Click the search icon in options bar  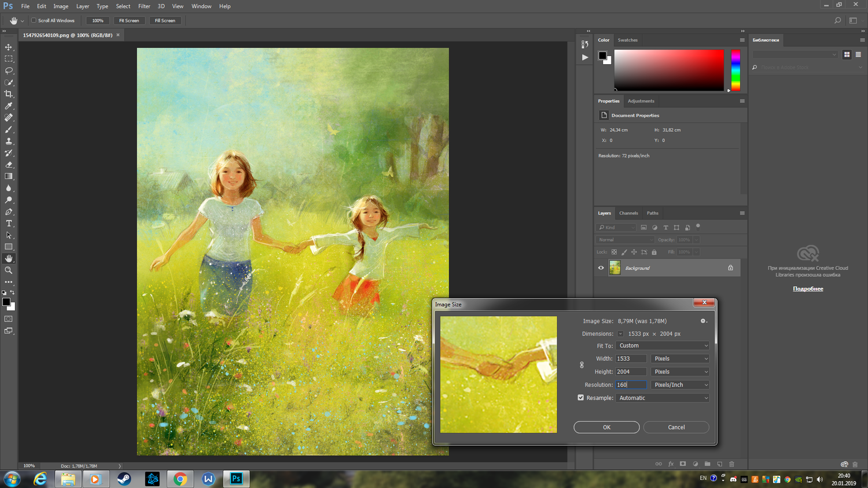pos(837,20)
